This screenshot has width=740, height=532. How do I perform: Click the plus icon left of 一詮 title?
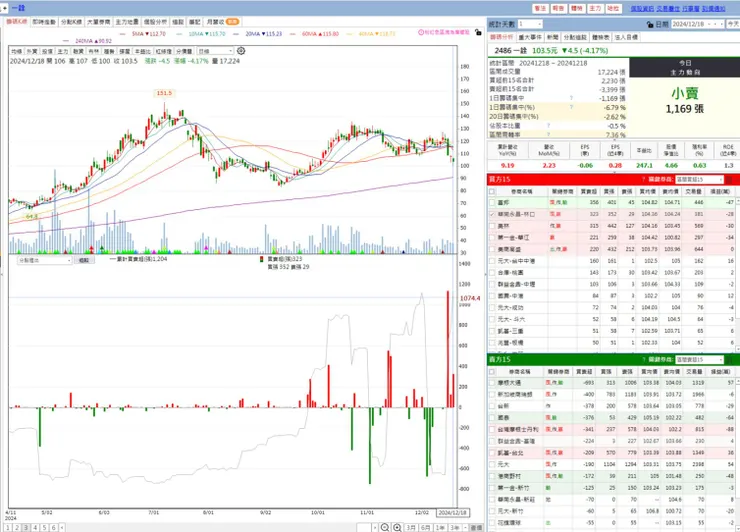[x=4, y=8]
